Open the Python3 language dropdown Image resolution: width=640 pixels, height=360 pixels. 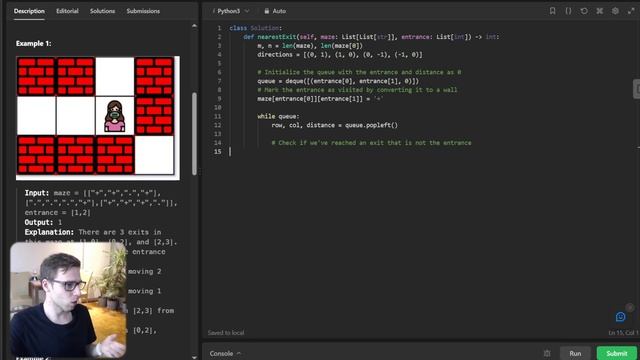coord(231,11)
